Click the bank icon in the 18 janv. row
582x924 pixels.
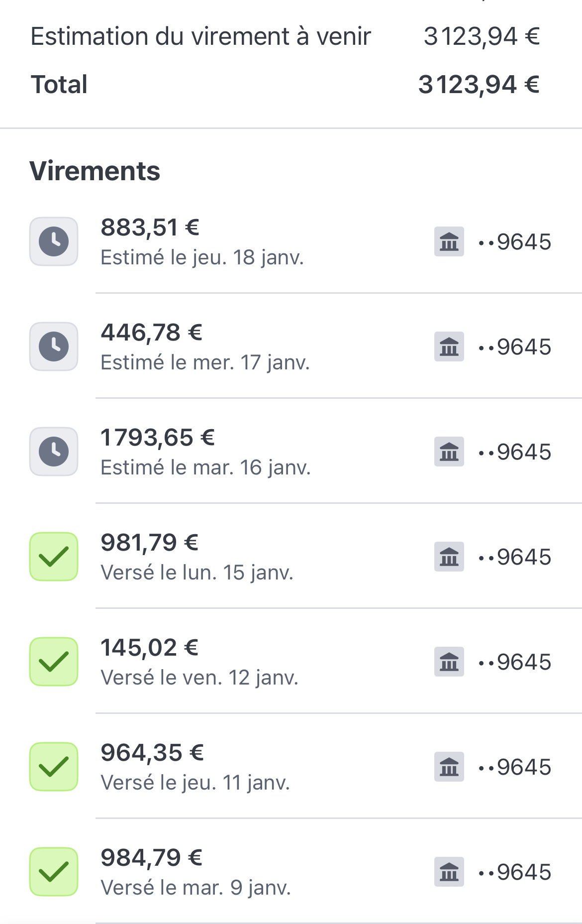[449, 241]
